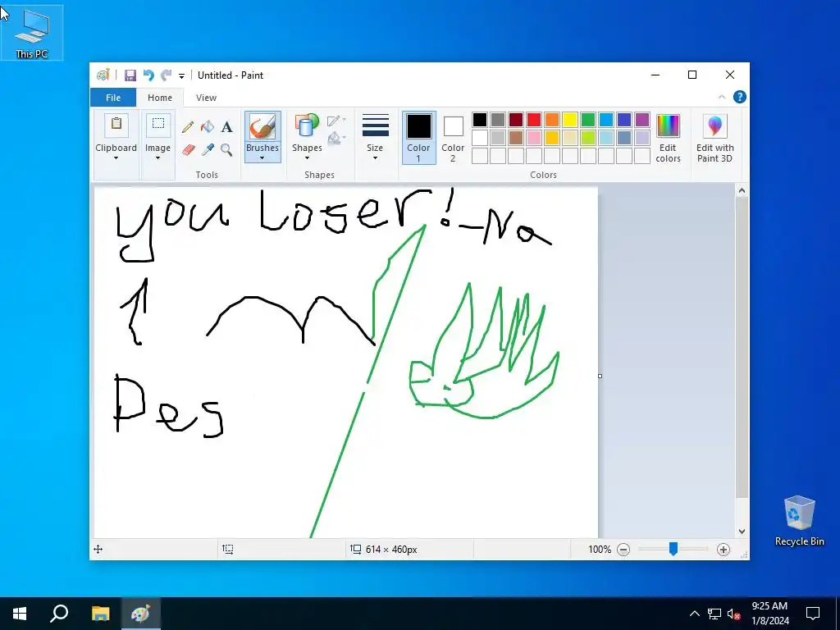Viewport: 840px width, 630px height.
Task: Select Color 1 button
Action: [x=418, y=137]
